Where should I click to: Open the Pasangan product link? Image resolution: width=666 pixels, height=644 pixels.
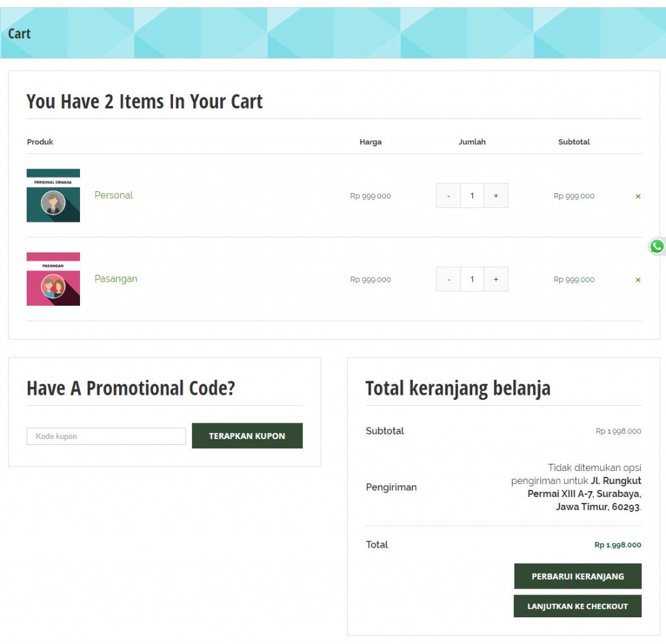(116, 278)
